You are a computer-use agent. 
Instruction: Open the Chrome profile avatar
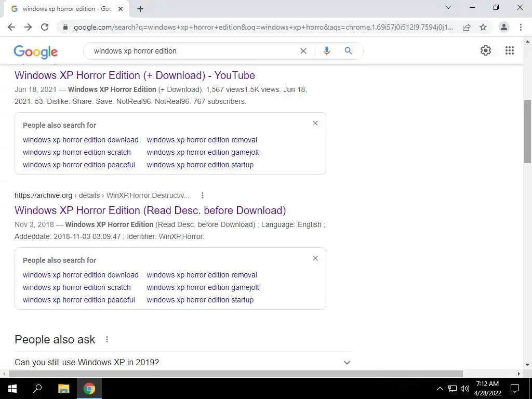click(504, 27)
